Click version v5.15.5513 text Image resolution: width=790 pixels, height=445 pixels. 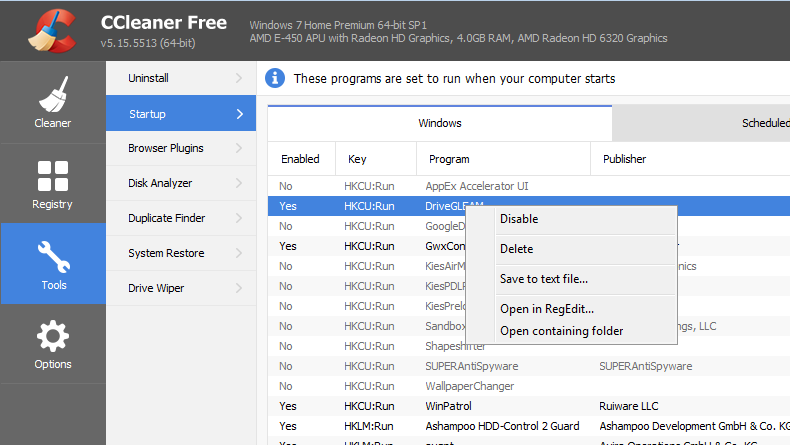(148, 43)
